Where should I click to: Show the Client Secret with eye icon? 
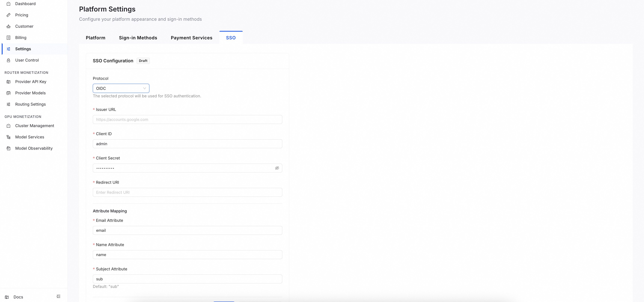277,168
